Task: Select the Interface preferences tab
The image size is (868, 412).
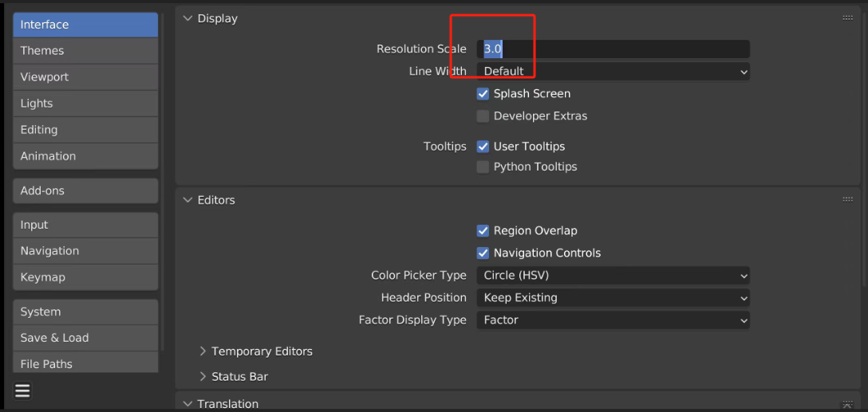Action: point(85,25)
